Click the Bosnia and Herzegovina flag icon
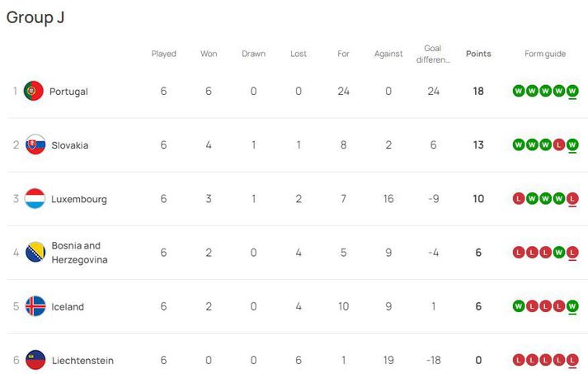Image resolution: width=588 pixels, height=374 pixels. [35, 253]
